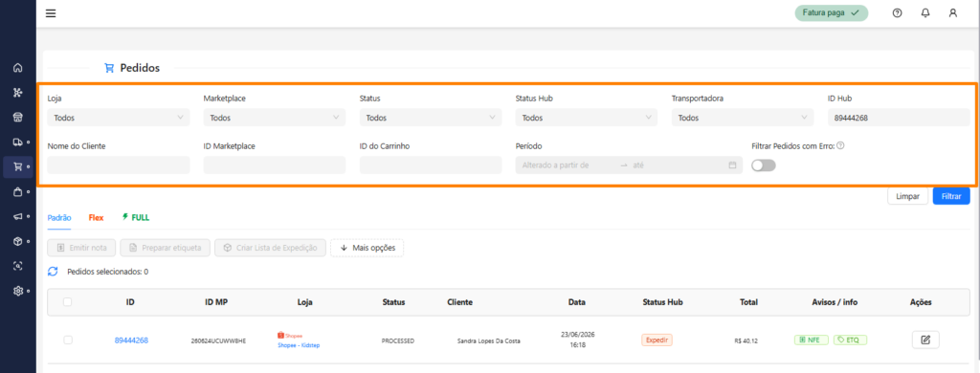Screen dimensions: 980x373
Task: Switch to the Flex tab
Action: point(97,217)
